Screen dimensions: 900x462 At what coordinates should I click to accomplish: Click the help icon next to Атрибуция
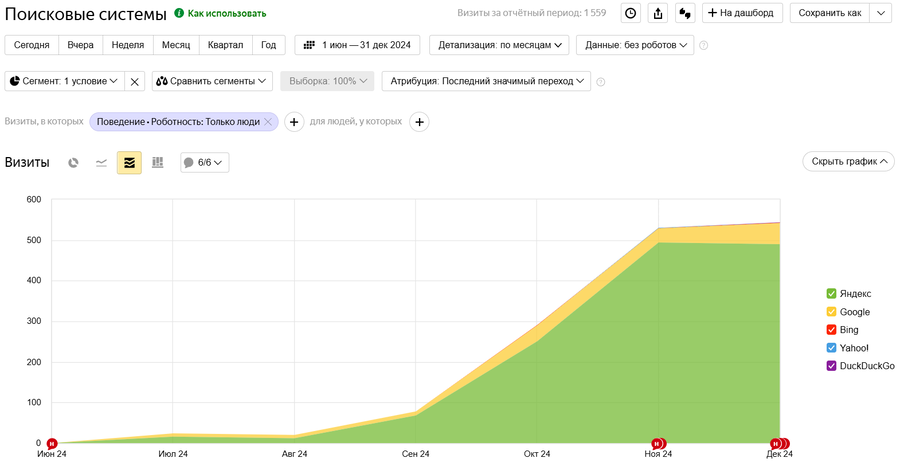tap(600, 81)
